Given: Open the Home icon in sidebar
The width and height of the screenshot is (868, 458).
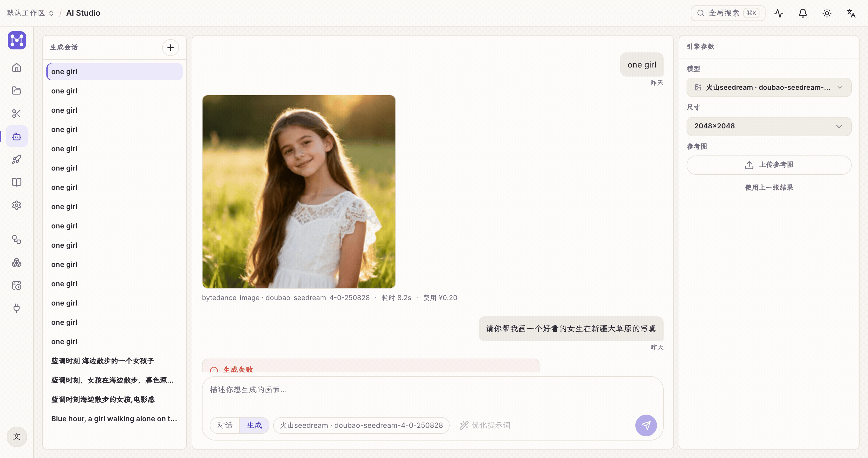Looking at the screenshot, I should pos(17,68).
